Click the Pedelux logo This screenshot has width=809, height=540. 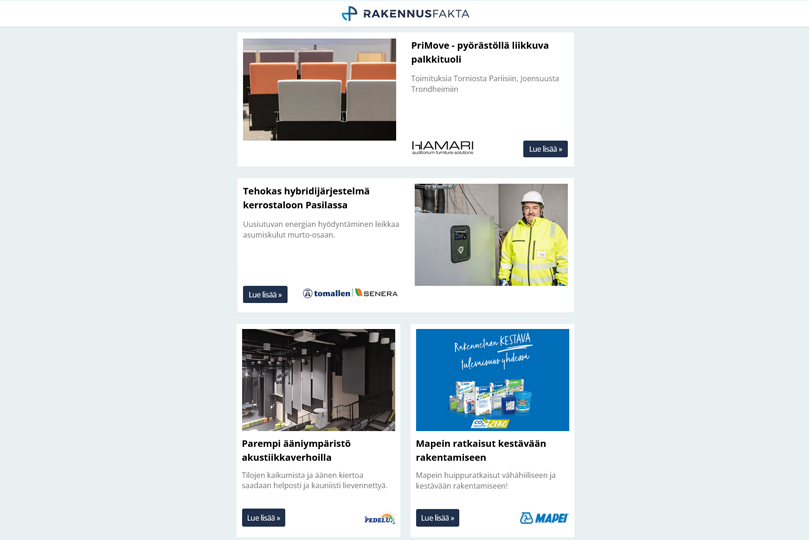coord(380,518)
